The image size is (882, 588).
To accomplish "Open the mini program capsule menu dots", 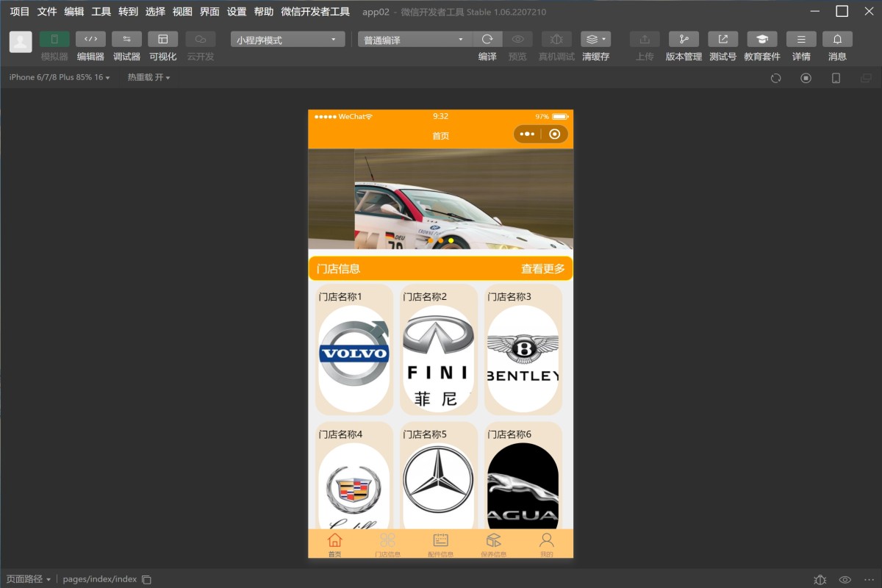I will click(x=527, y=134).
